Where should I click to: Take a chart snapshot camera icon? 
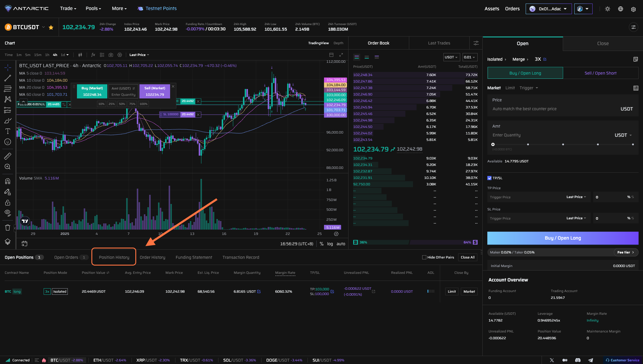click(x=111, y=55)
